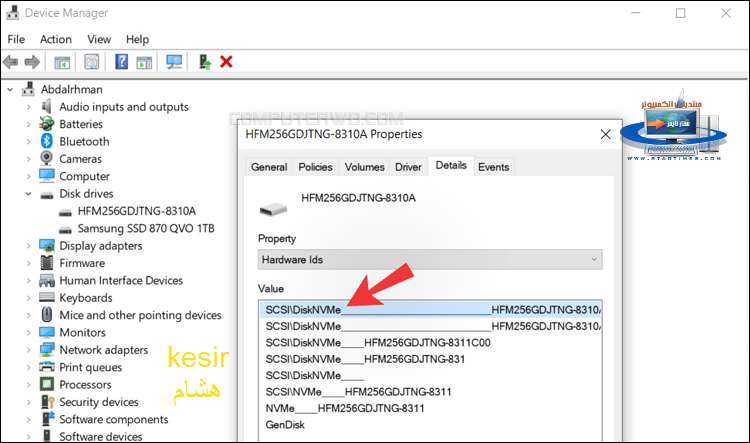Image resolution: width=750 pixels, height=443 pixels.
Task: Collapse the Disk drives category
Action: pos(28,194)
